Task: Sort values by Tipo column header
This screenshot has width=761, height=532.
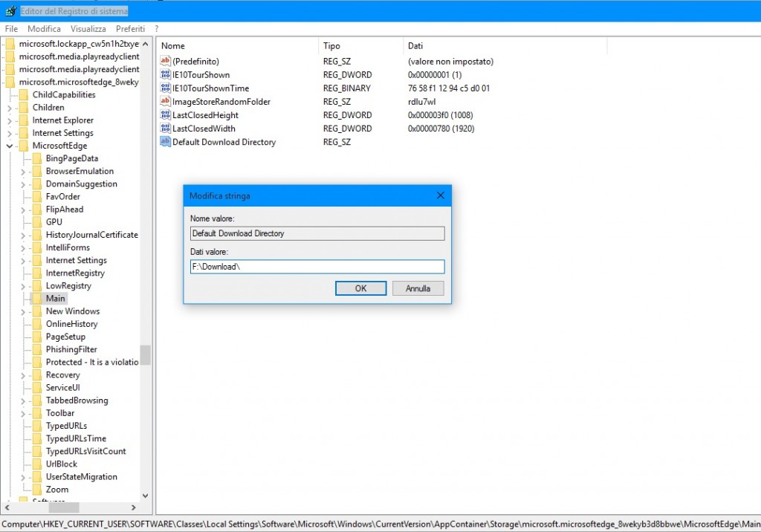Action: click(360, 45)
